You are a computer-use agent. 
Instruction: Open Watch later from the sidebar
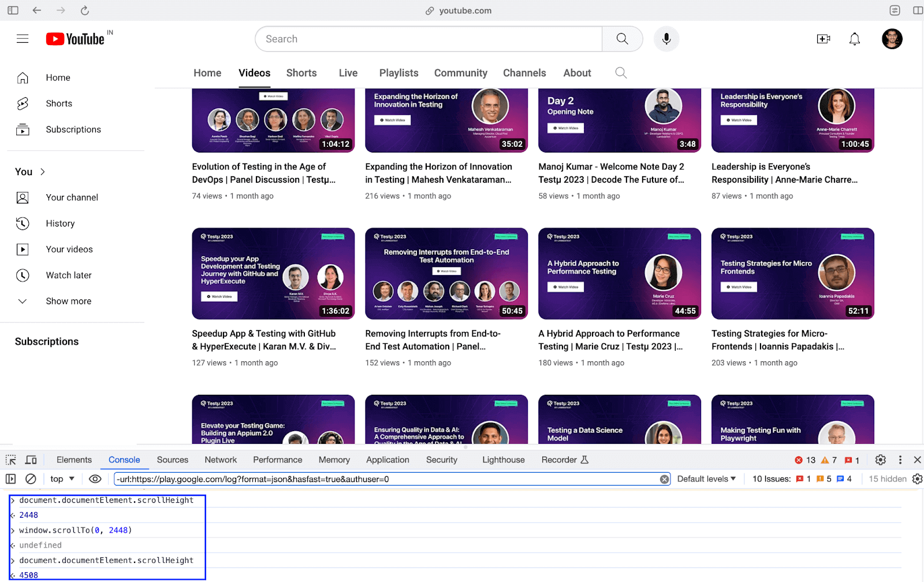[x=68, y=275]
